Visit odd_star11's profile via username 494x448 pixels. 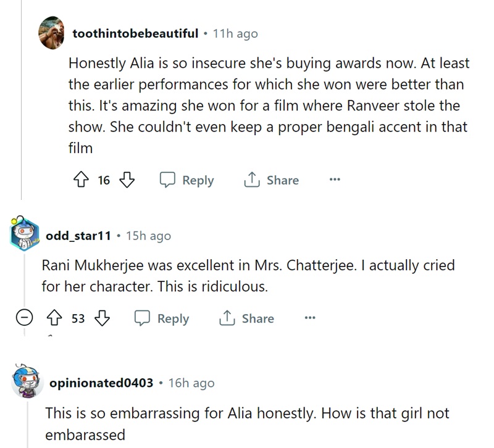click(x=78, y=236)
